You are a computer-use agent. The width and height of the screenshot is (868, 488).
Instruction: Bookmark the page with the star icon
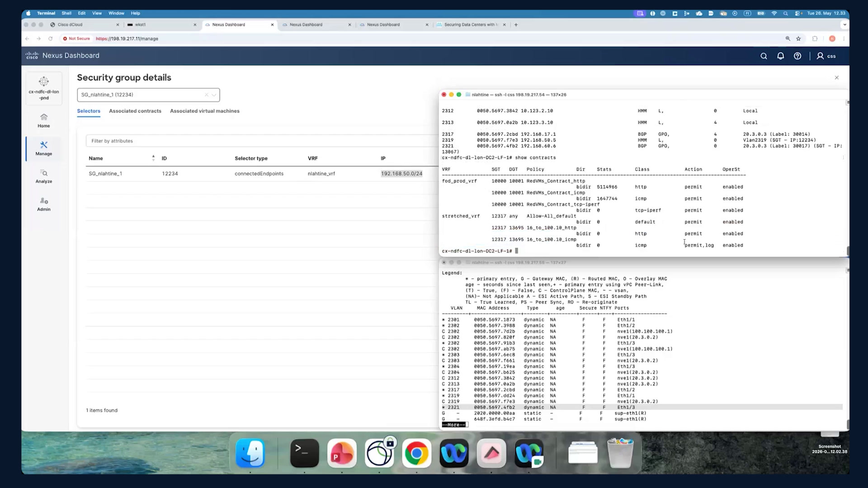(x=798, y=39)
